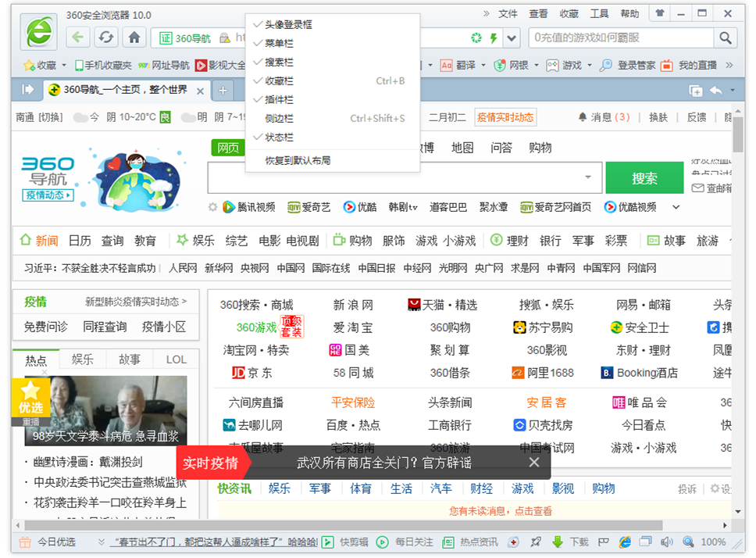This screenshot has height=558, width=756.
Task: Open the downloads manager via green arrow icon
Action: (557, 542)
